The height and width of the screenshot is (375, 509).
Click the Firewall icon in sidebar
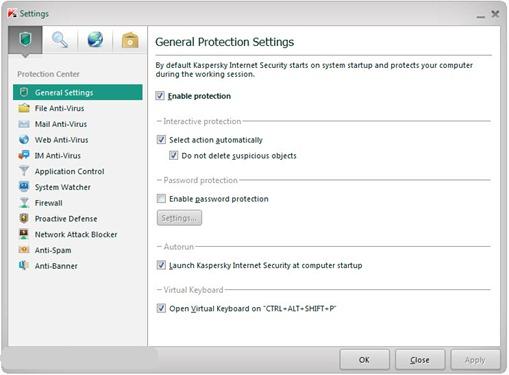coord(24,203)
